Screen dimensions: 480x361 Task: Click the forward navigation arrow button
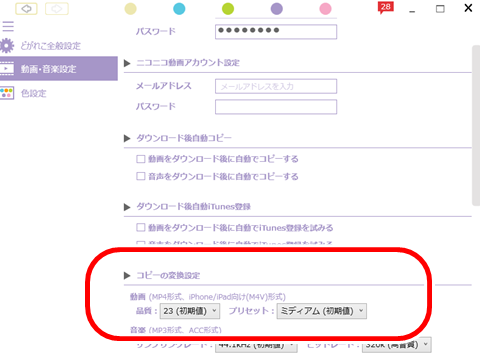coord(57,9)
